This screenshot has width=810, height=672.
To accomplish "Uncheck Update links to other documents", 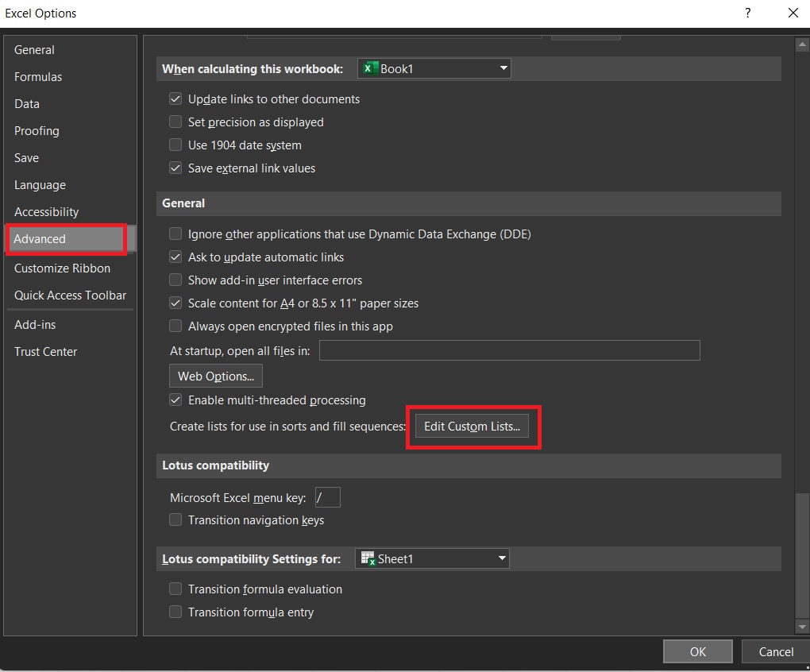I will coord(175,98).
